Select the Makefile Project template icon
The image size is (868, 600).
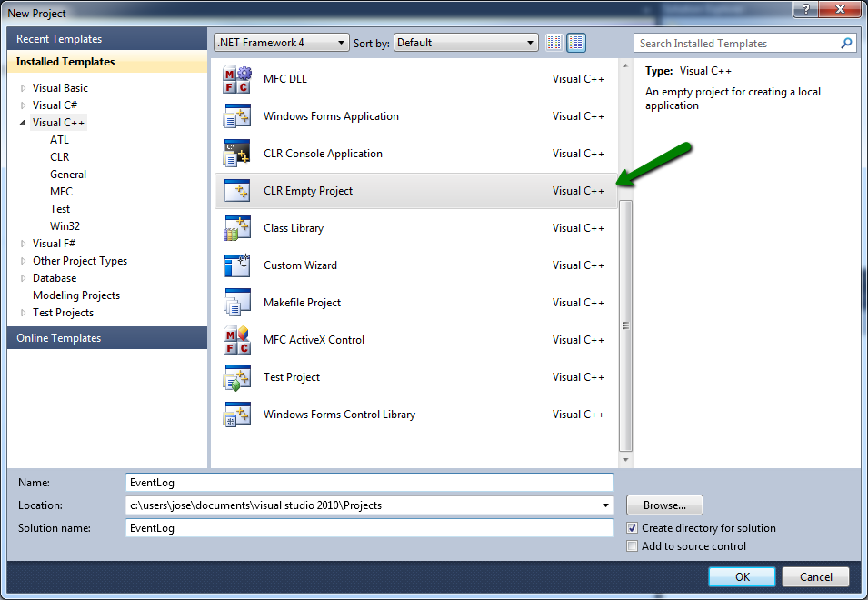point(236,302)
